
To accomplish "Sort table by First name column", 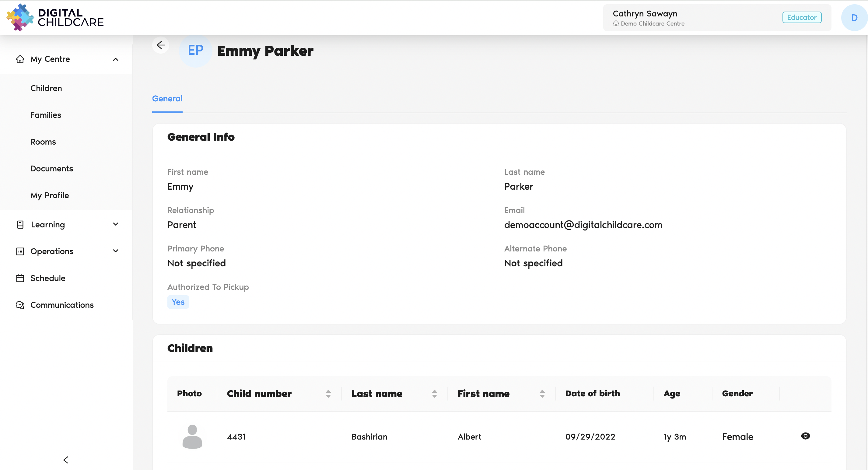I will click(x=542, y=394).
